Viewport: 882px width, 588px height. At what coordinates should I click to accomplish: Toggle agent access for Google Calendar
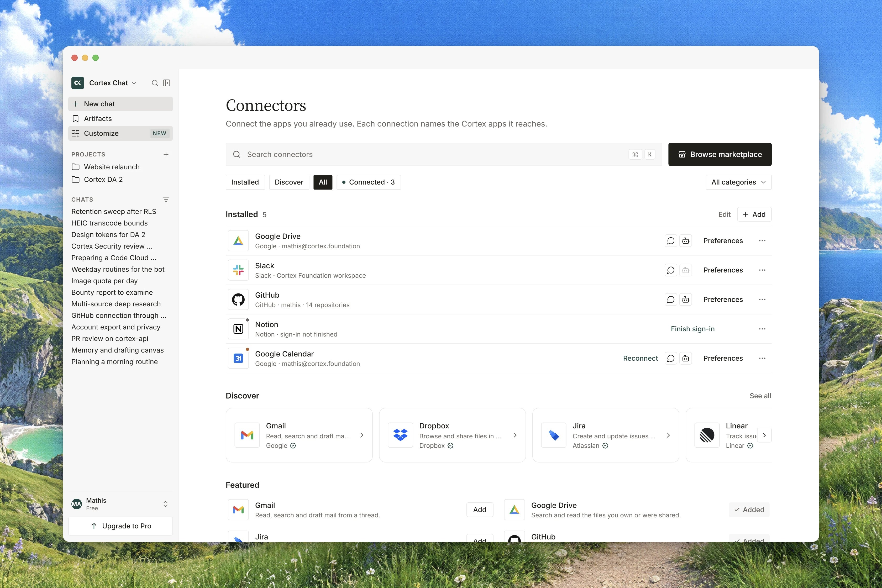click(x=685, y=359)
